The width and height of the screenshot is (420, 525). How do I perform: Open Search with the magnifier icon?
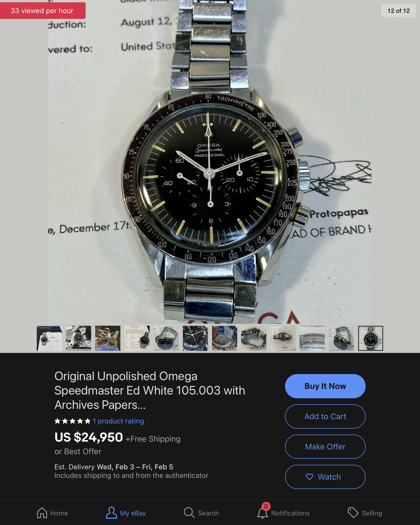pyautogui.click(x=189, y=513)
